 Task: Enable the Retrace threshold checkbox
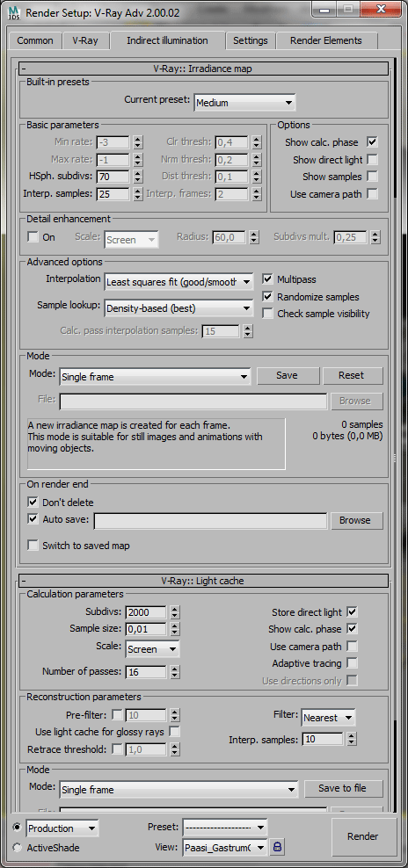coord(118,749)
